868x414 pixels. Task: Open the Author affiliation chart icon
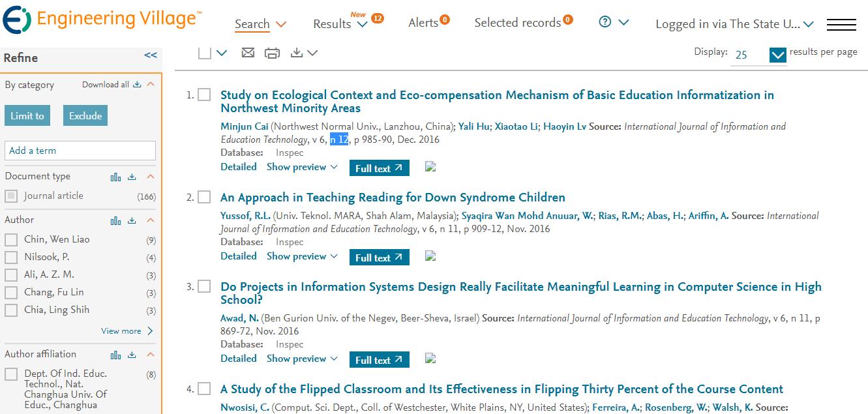[x=116, y=355]
